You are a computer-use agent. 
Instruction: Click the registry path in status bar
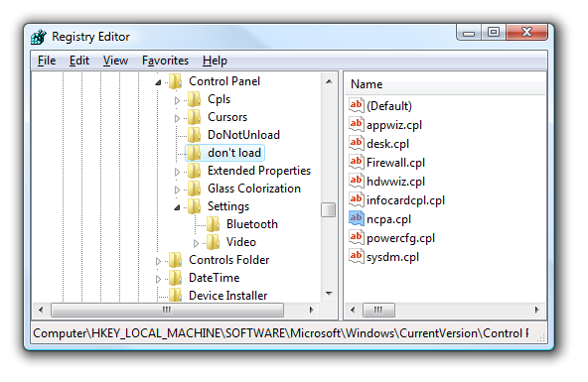tap(281, 333)
